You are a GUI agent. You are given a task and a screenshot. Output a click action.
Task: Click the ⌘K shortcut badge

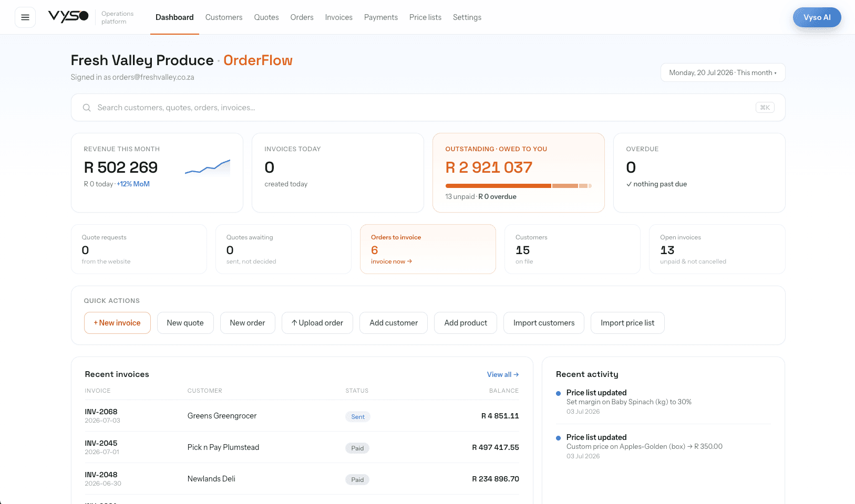(x=765, y=108)
